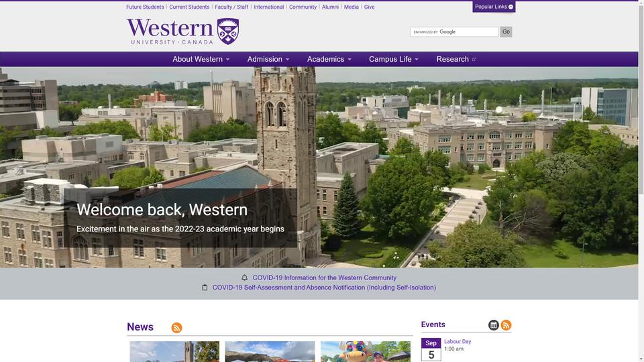This screenshot has height=362, width=644.
Task: Open the Future Students link
Action: 145,7
